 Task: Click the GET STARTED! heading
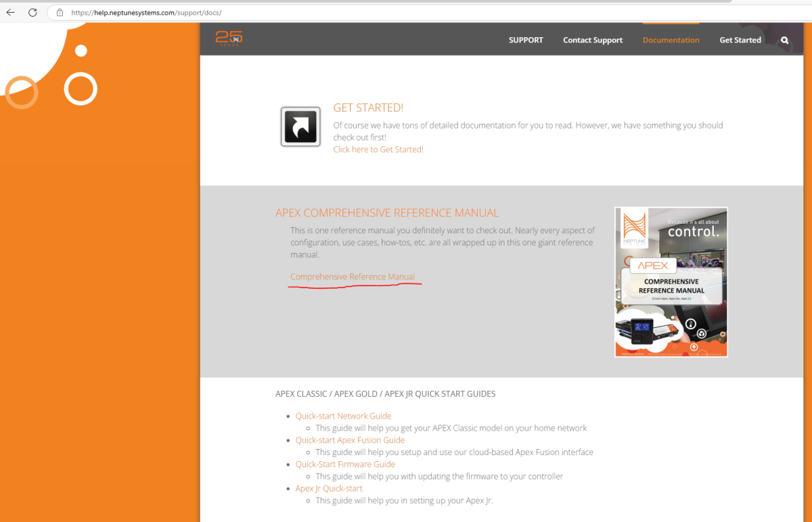[368, 108]
